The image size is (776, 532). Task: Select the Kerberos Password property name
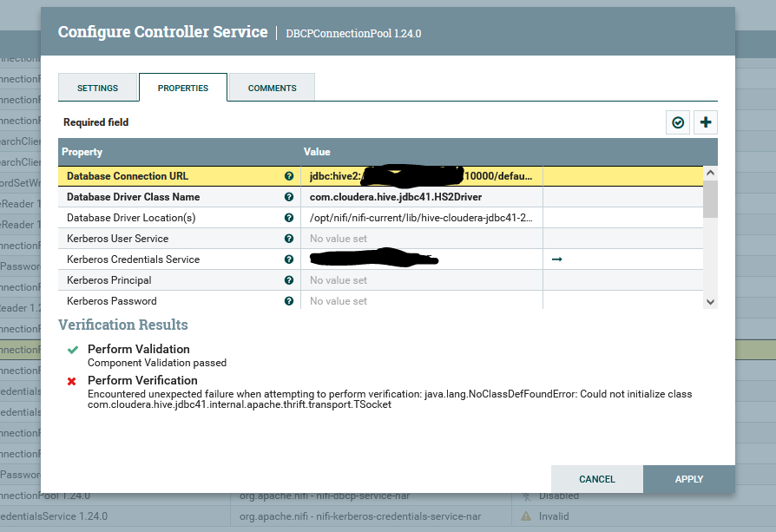point(112,301)
